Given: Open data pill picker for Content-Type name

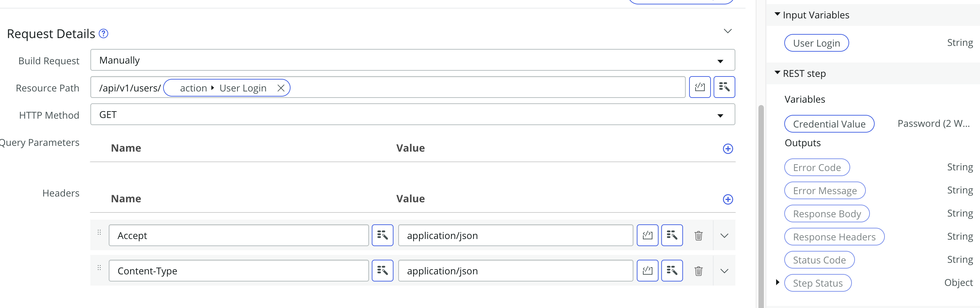Looking at the screenshot, I should click(382, 271).
